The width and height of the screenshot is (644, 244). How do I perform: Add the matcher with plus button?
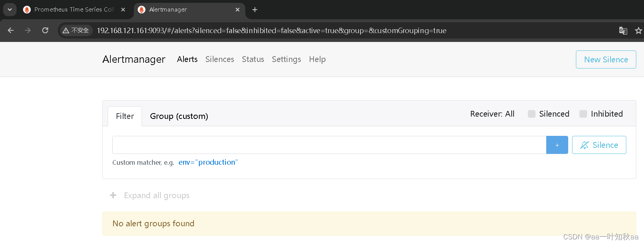click(x=557, y=145)
